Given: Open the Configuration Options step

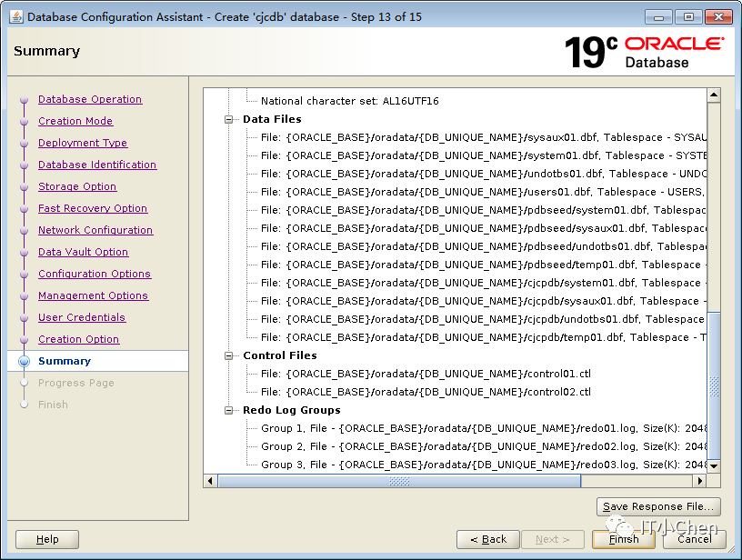Looking at the screenshot, I should 95,274.
